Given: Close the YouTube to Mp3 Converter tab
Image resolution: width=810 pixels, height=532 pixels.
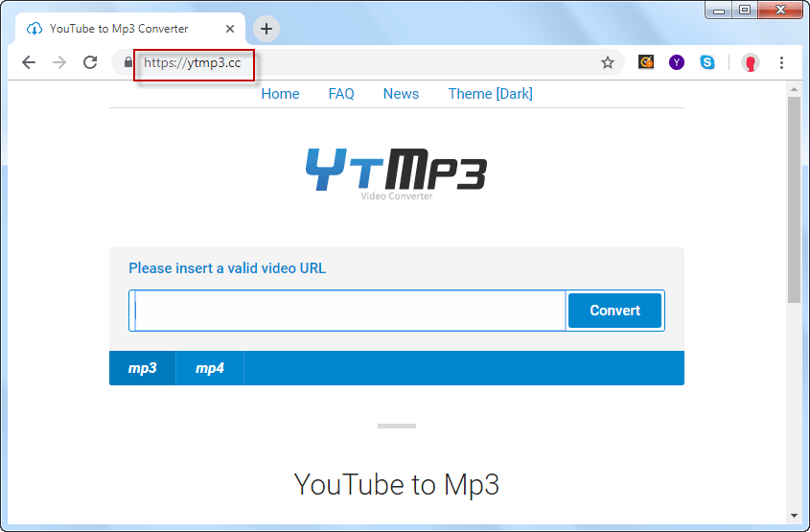Looking at the screenshot, I should tap(230, 29).
